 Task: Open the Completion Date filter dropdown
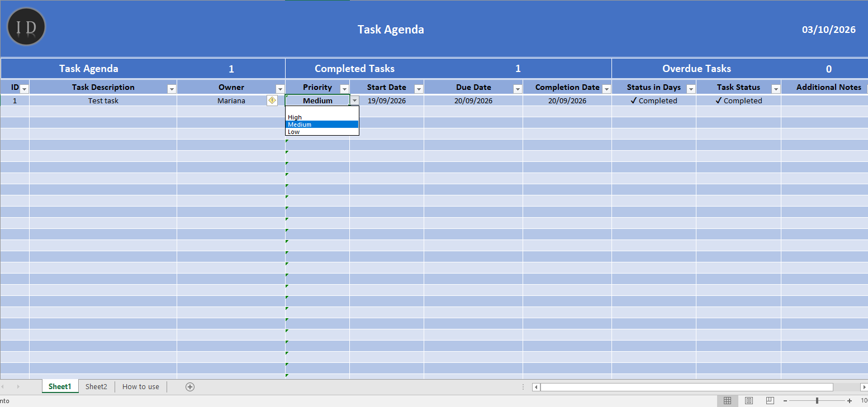tap(606, 89)
